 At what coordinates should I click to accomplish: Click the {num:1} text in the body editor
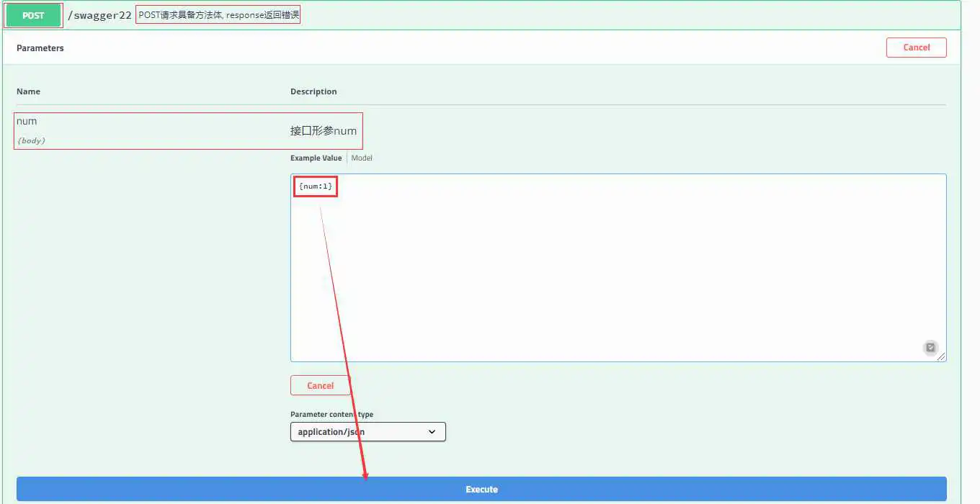coord(316,186)
